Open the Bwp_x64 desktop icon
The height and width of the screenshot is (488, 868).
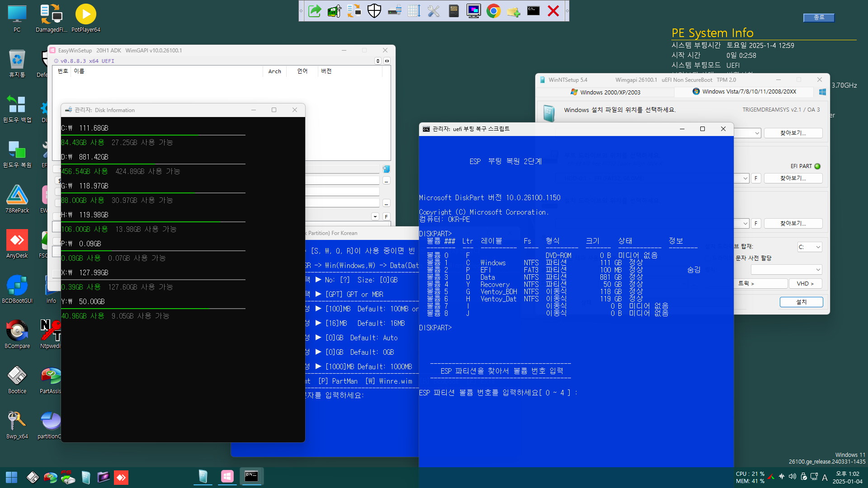(x=17, y=425)
